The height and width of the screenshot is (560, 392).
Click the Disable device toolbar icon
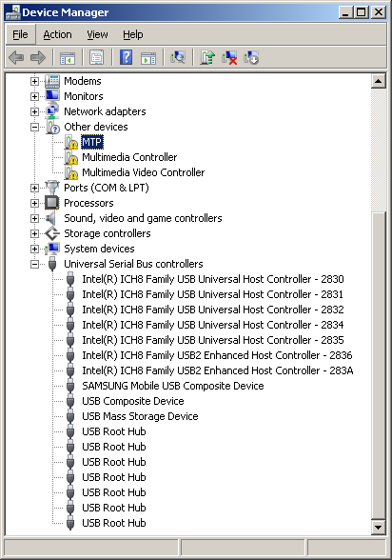pyautogui.click(x=251, y=57)
